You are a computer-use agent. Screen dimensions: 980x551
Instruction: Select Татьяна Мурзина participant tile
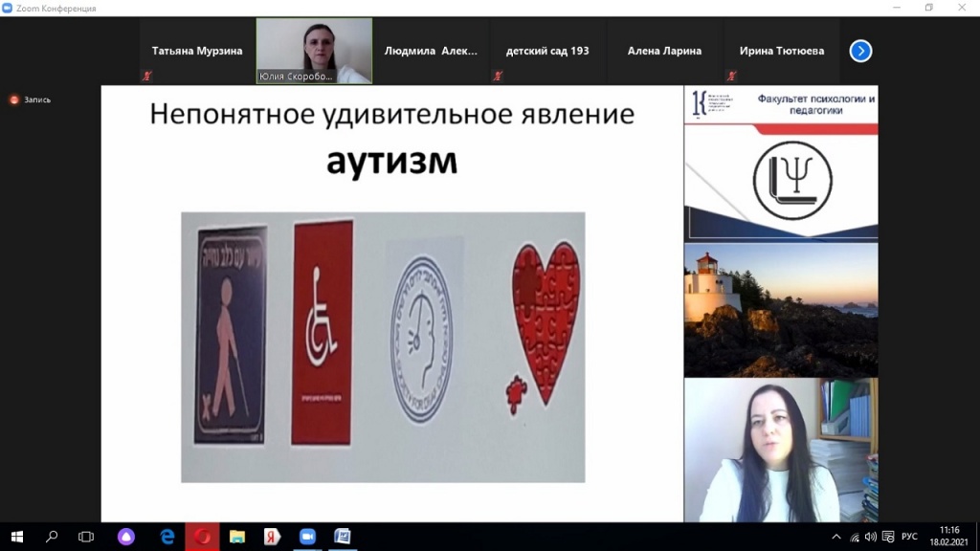tap(197, 52)
